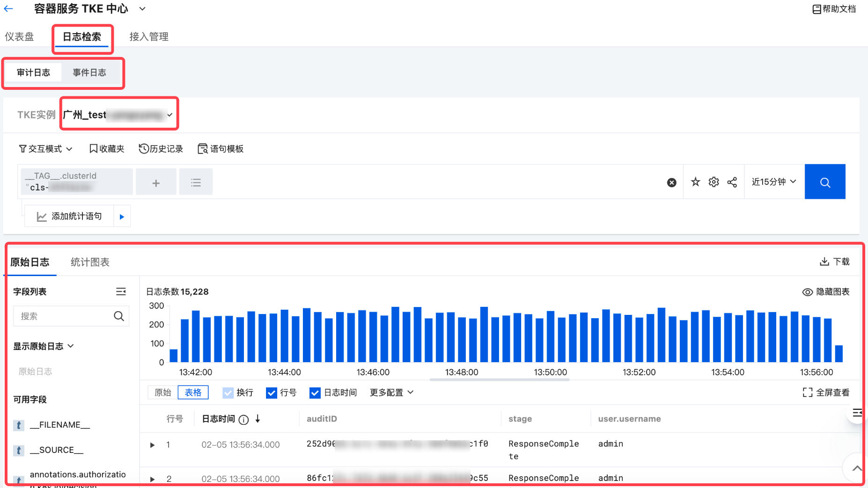
Task: Switch to the 事件日志 tab
Action: click(89, 73)
